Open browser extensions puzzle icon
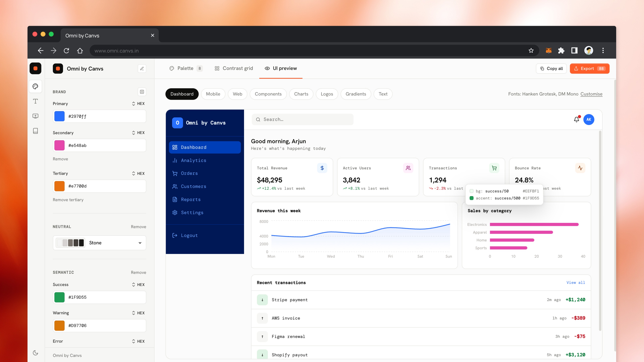Viewport: 644px width, 362px height. pyautogui.click(x=561, y=51)
